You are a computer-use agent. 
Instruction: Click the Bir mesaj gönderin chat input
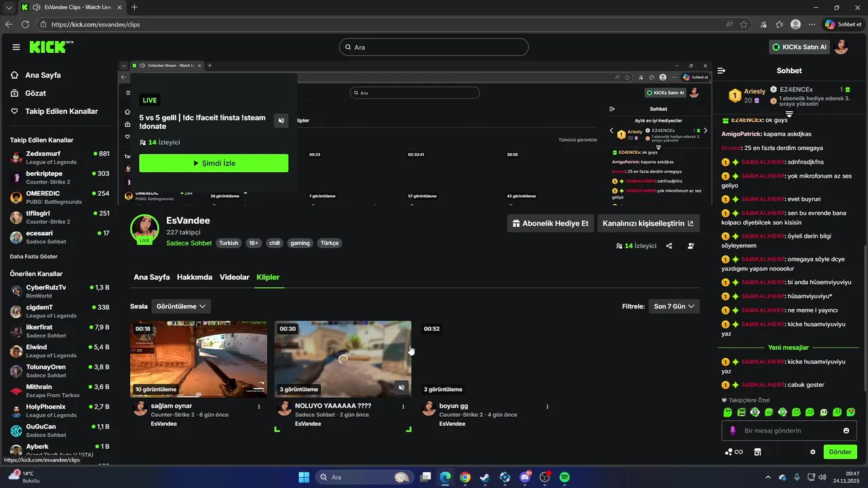click(x=789, y=430)
